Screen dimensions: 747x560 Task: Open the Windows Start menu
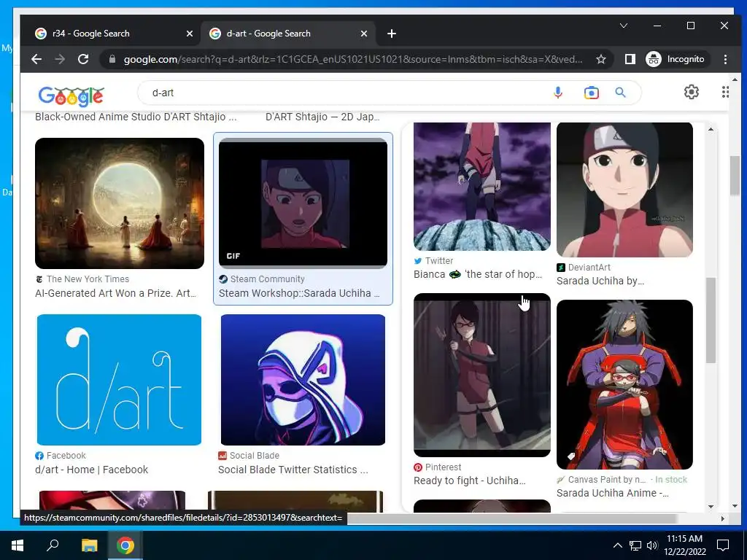18,545
